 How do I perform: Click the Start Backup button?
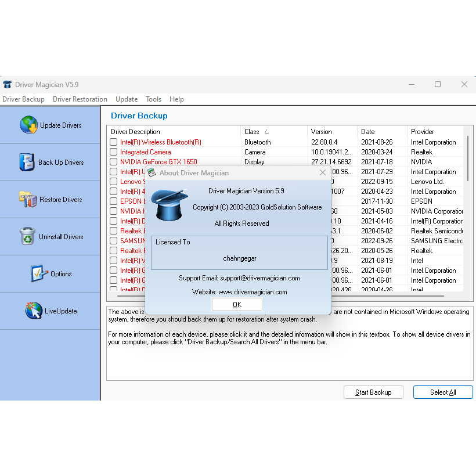[x=373, y=392]
